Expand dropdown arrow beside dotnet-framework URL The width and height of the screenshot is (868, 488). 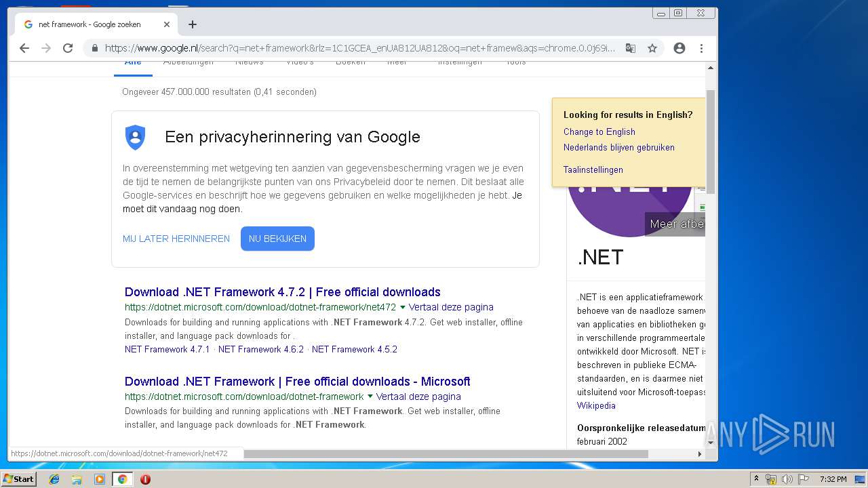pos(370,396)
